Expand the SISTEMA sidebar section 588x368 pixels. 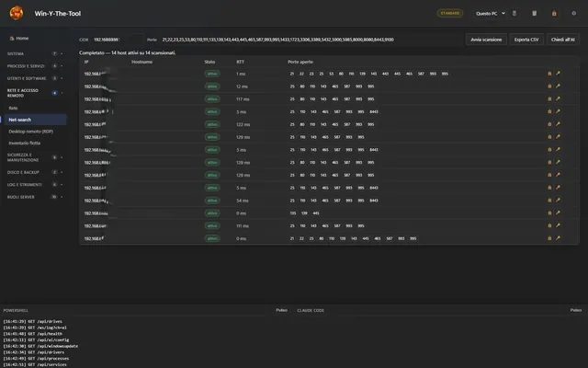click(x=35, y=53)
